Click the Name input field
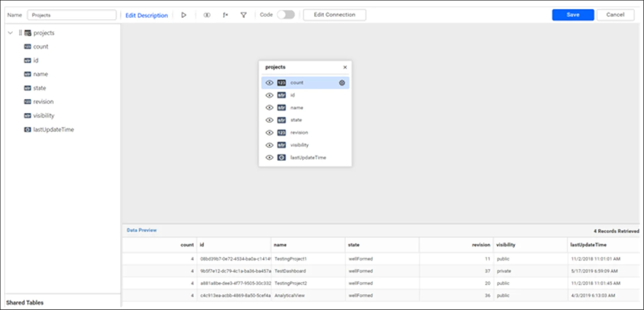644x310 pixels. coord(72,15)
